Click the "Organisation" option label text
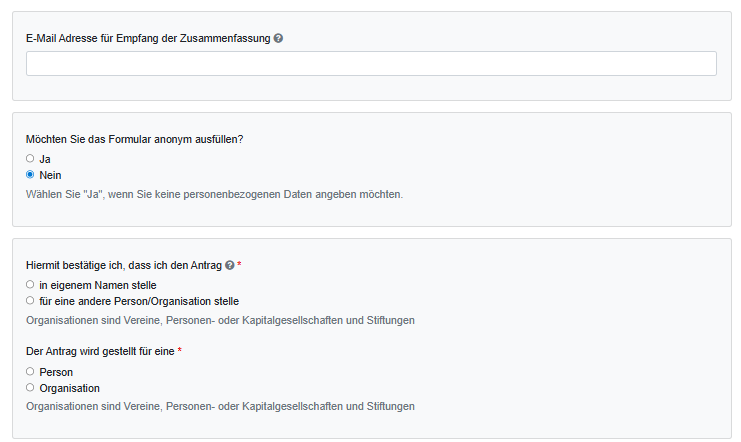The width and height of the screenshot is (741, 442). click(x=69, y=388)
